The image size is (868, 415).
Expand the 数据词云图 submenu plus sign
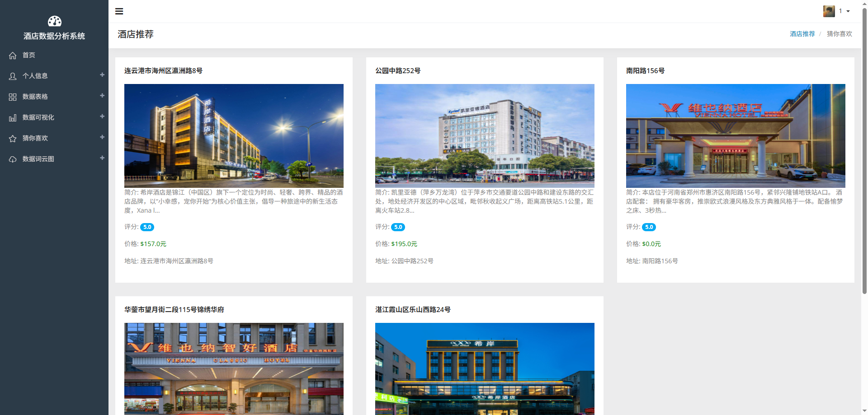(102, 158)
